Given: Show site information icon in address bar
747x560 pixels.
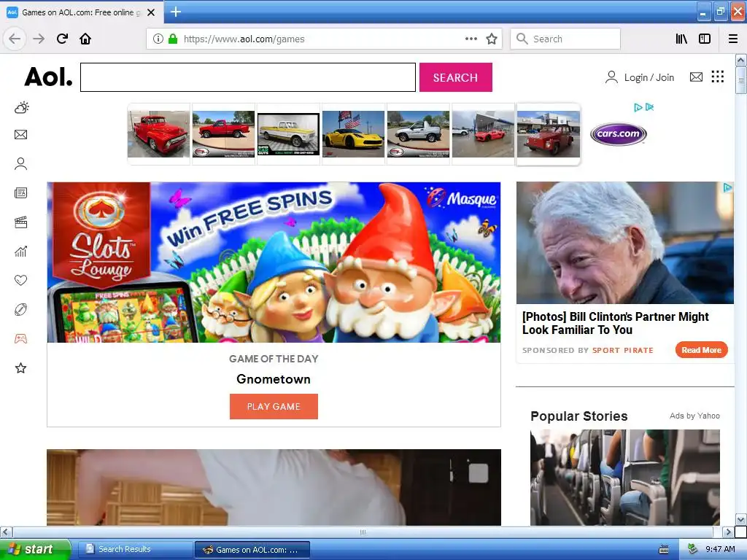Looking at the screenshot, I should pyautogui.click(x=158, y=39).
